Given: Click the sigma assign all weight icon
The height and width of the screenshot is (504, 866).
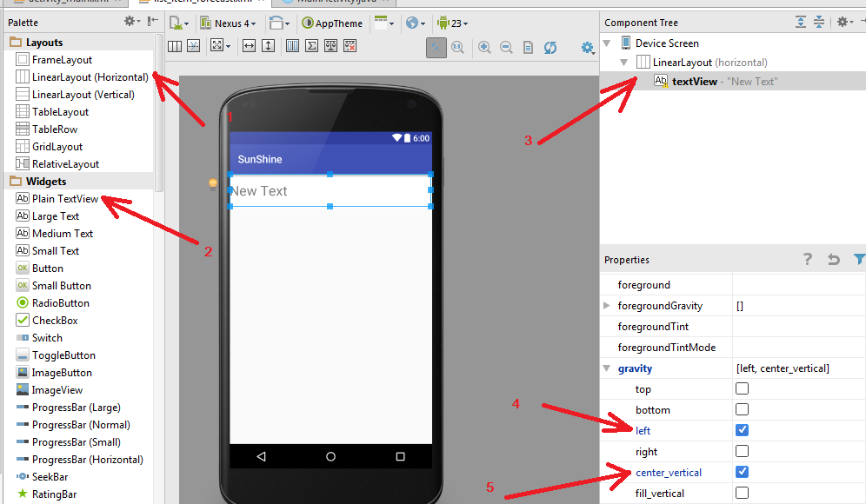Looking at the screenshot, I should click(311, 46).
